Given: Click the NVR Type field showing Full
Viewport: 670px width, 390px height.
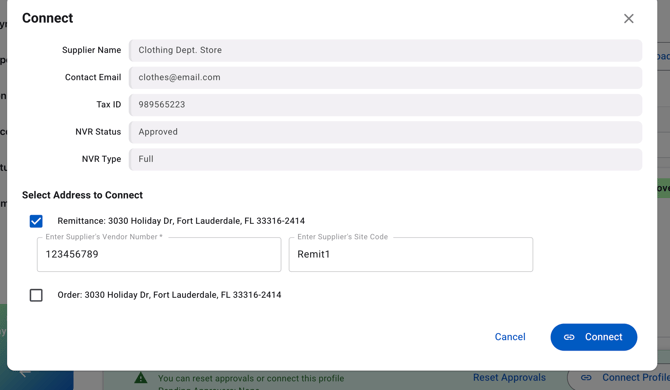Looking at the screenshot, I should coord(385,159).
